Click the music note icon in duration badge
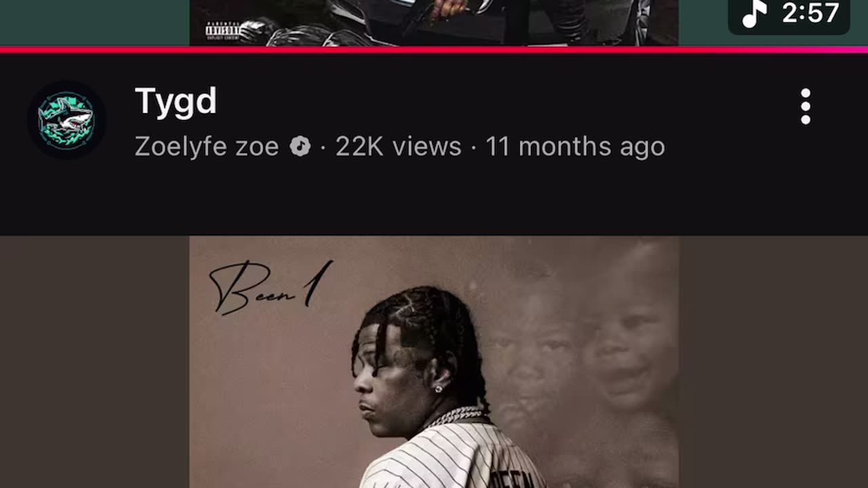868x488 pixels. (754, 13)
